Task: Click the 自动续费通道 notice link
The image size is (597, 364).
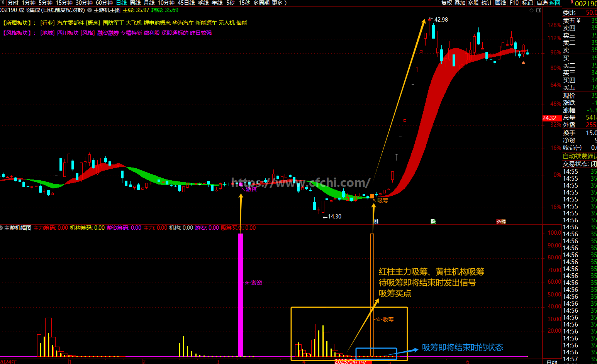Action: point(580,156)
